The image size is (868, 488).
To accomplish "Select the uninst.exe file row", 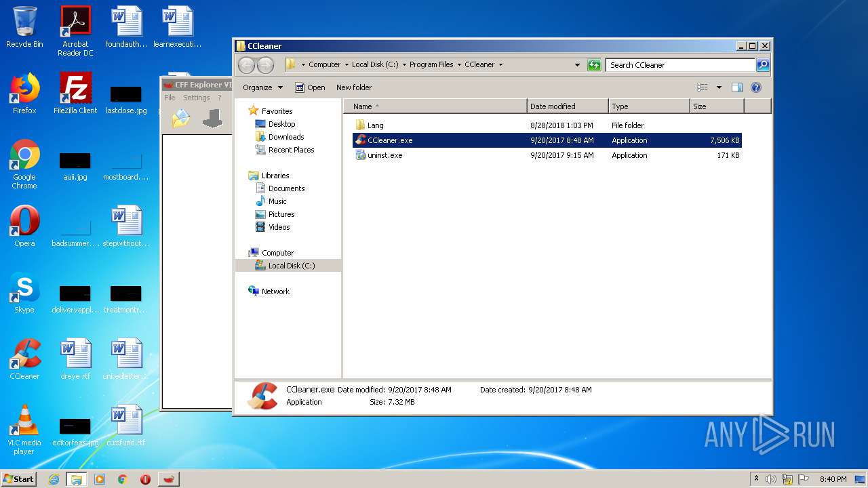I will [x=547, y=155].
